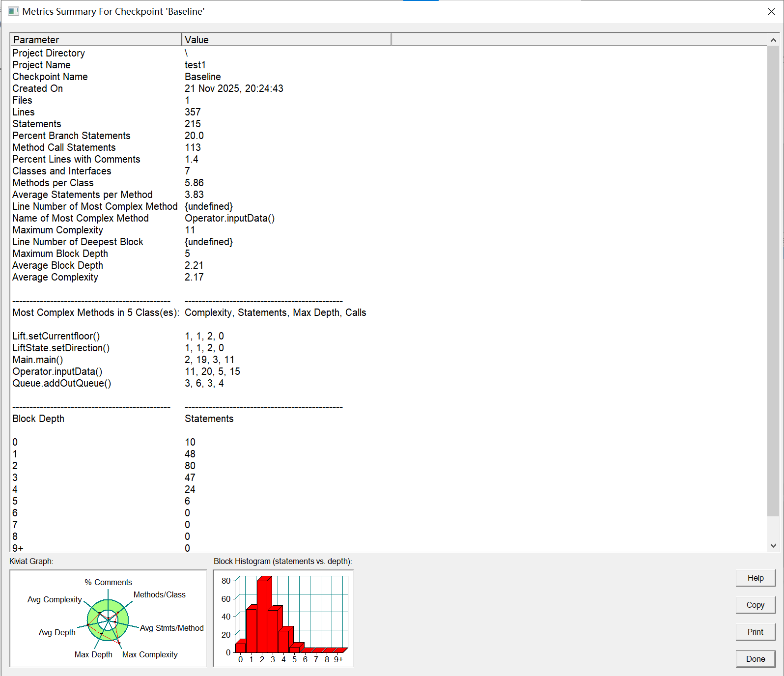This screenshot has height=676, width=784.
Task: Click the value 'Operator.inputData()' in Value column
Action: coord(229,218)
